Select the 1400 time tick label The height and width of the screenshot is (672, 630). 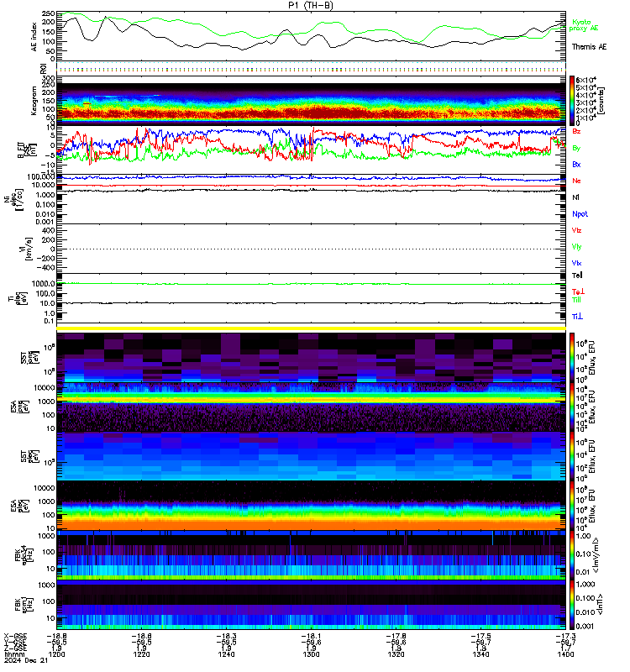coord(565,654)
